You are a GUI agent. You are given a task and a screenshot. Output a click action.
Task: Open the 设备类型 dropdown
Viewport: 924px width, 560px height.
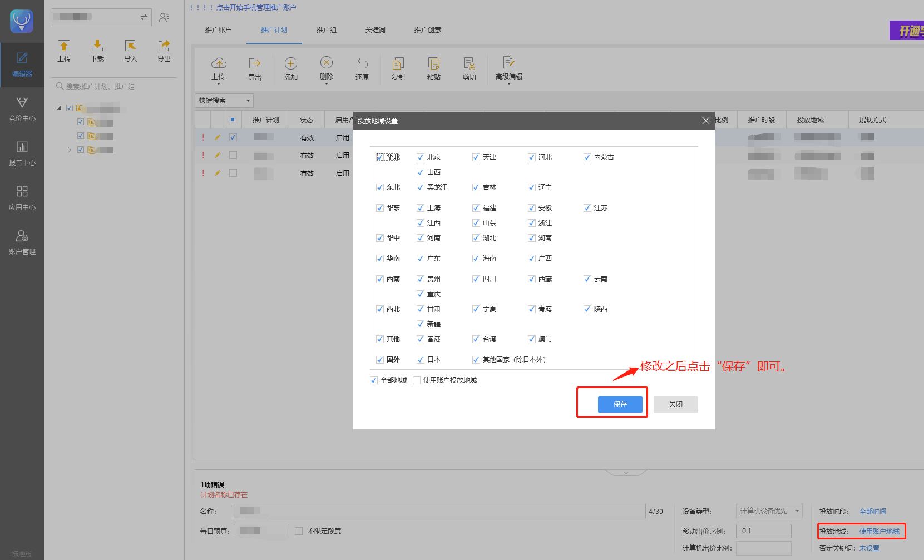(x=769, y=511)
